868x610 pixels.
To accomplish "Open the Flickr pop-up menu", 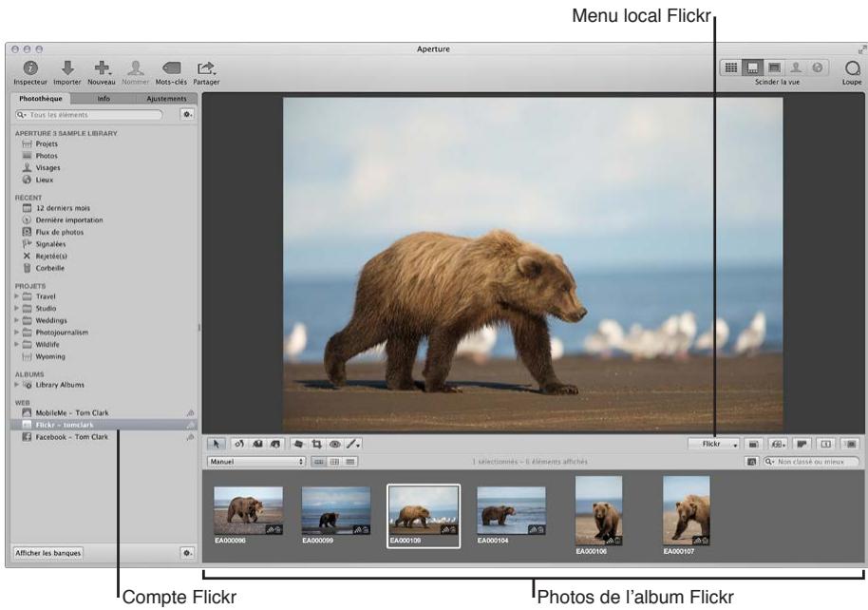I will coord(714,445).
